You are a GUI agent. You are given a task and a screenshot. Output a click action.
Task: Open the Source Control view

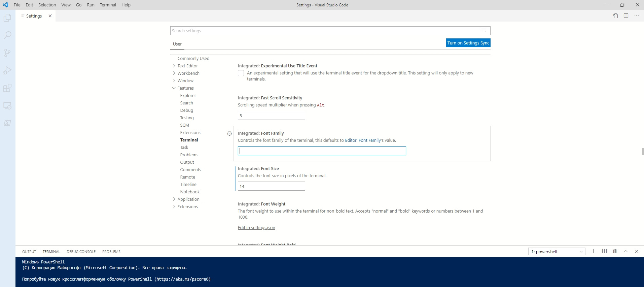click(x=7, y=53)
